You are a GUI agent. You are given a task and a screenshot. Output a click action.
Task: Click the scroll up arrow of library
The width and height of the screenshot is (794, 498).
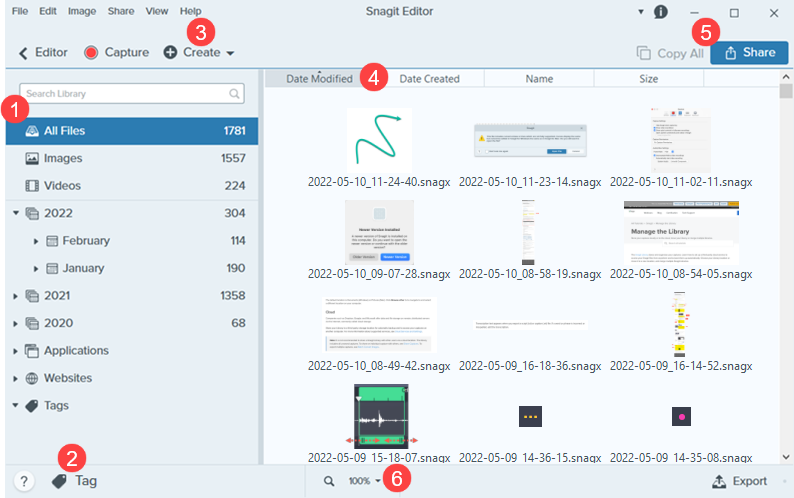click(x=785, y=77)
